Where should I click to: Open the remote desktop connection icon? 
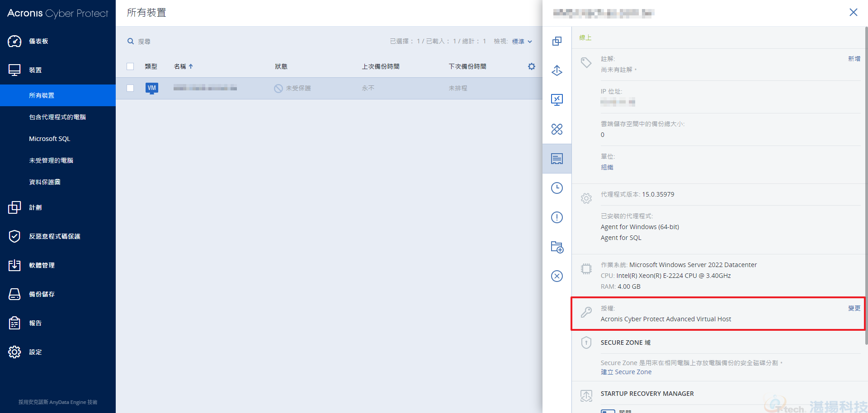(557, 100)
